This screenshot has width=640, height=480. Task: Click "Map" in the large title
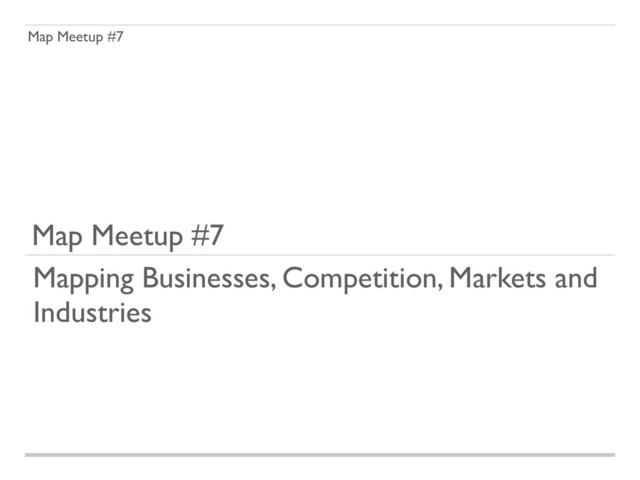click(x=58, y=236)
